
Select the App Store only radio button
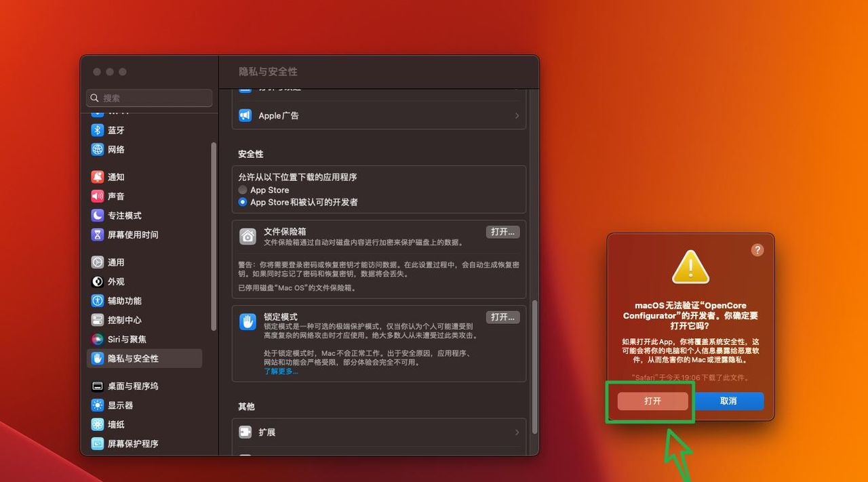point(243,190)
